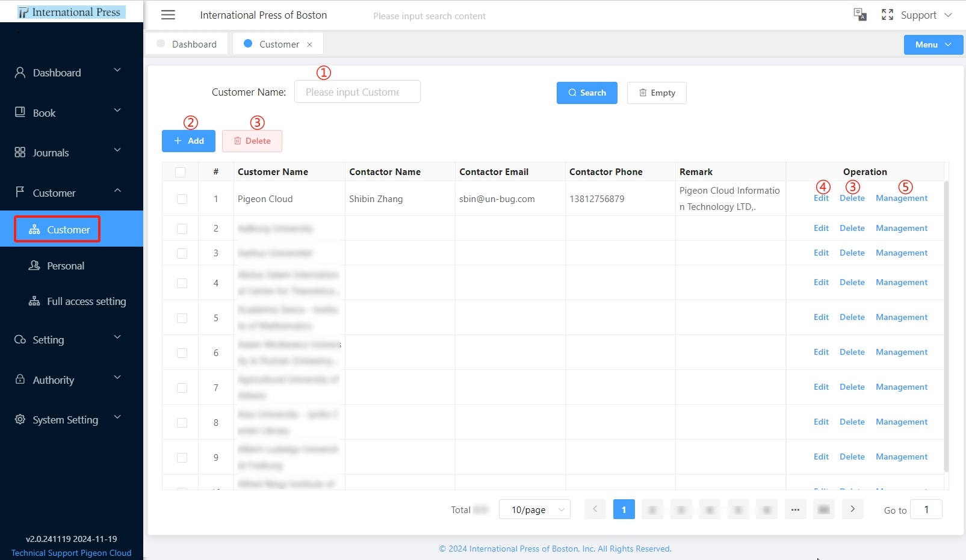This screenshot has height=560, width=966.
Task: Open the 10/page size dropdown
Action: coord(534,509)
